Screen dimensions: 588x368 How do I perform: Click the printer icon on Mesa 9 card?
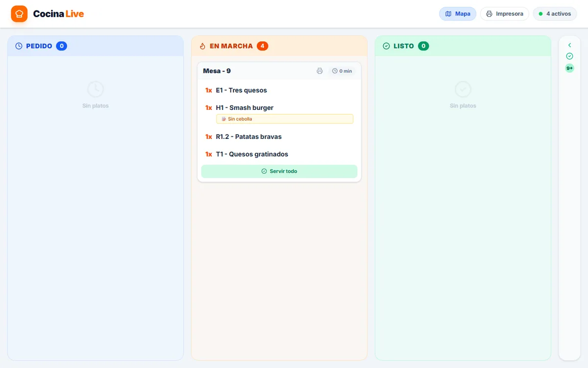point(319,71)
